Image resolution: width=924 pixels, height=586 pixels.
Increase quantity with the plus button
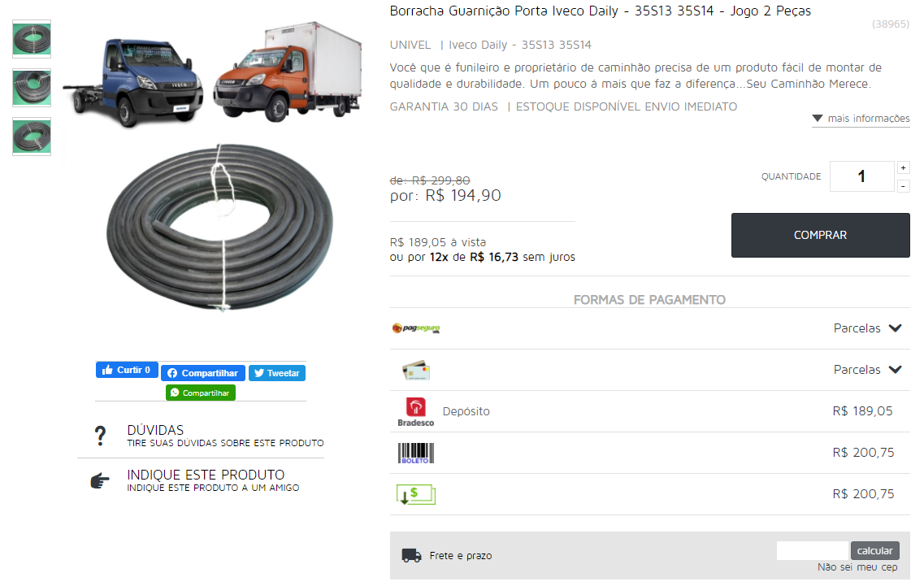click(x=904, y=168)
